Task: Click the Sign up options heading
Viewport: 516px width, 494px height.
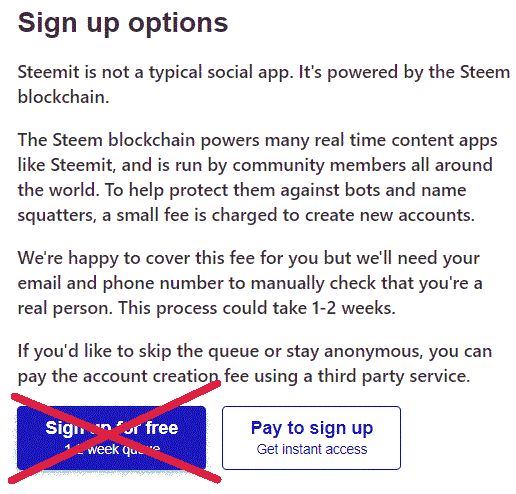Action: tap(123, 23)
